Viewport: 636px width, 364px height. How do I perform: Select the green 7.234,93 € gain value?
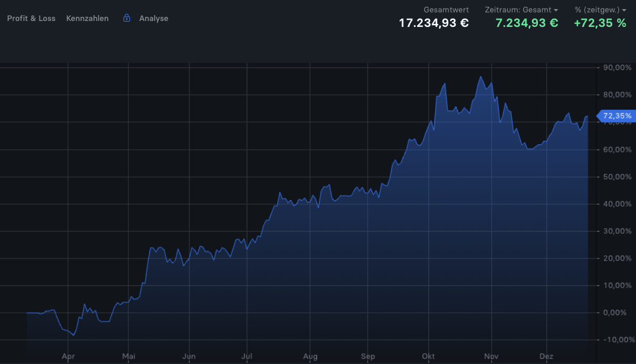pos(527,23)
